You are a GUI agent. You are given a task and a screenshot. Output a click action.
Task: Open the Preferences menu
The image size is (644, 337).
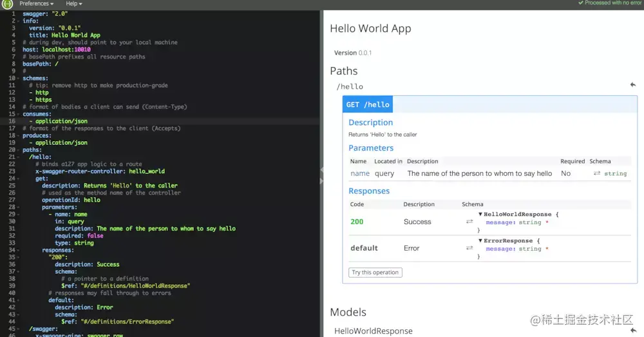(x=36, y=4)
